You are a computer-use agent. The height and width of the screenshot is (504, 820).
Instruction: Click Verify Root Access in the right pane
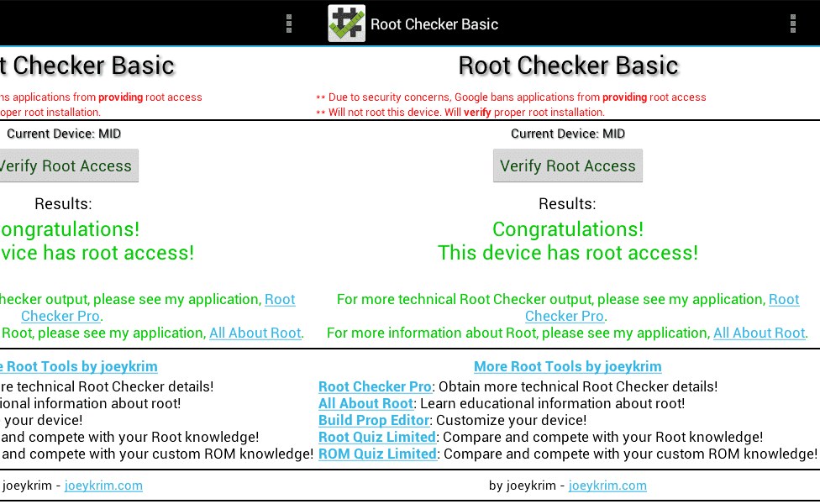click(567, 165)
